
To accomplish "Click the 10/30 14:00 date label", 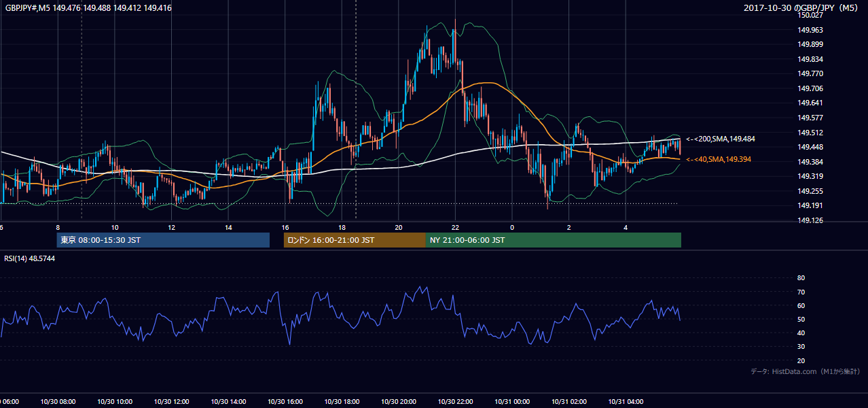I will click(x=228, y=402).
